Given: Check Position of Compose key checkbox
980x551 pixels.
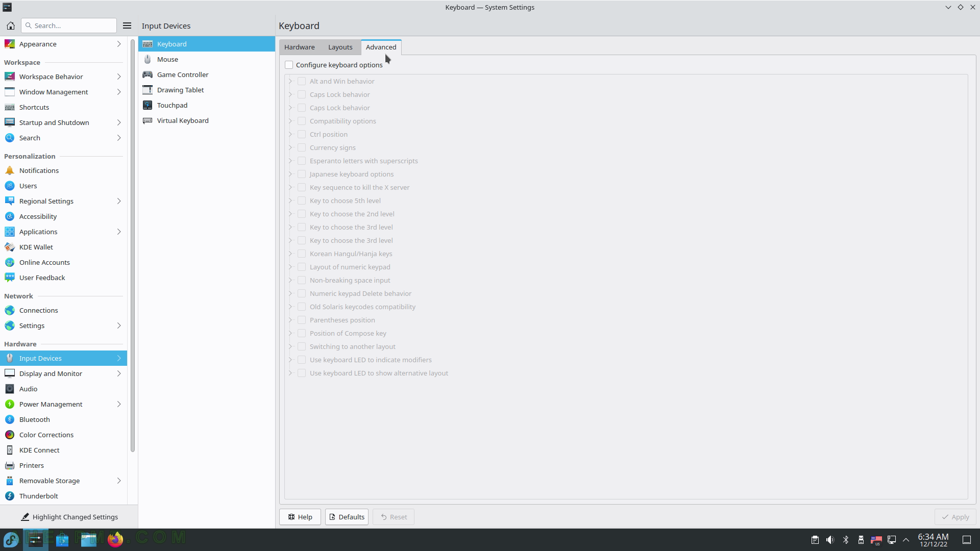Looking at the screenshot, I should click(x=302, y=333).
